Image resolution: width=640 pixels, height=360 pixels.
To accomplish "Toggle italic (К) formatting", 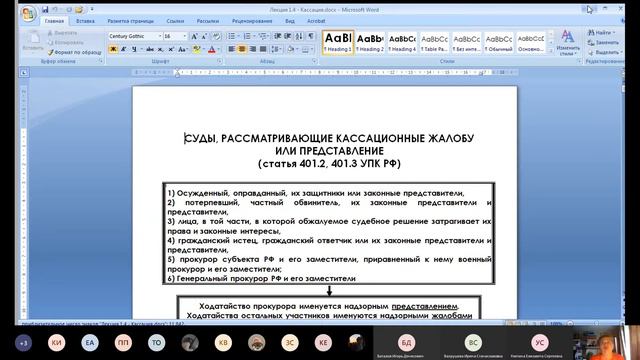I will coord(124,49).
